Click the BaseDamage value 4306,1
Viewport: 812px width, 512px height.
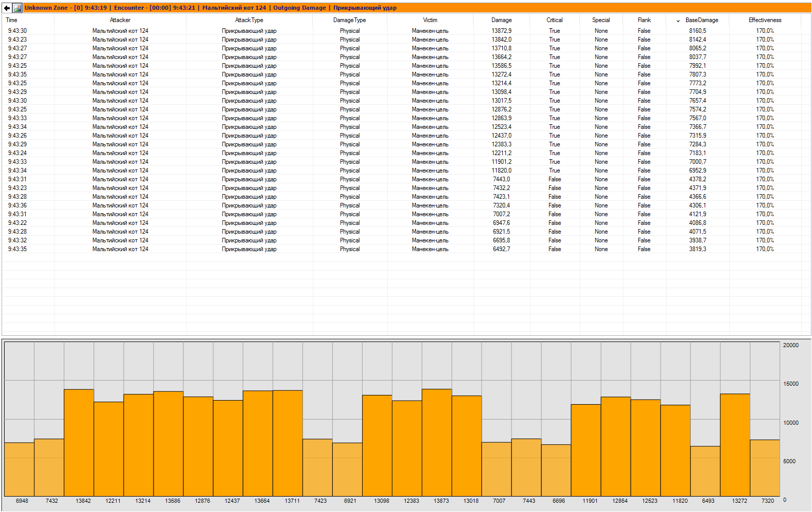click(697, 205)
